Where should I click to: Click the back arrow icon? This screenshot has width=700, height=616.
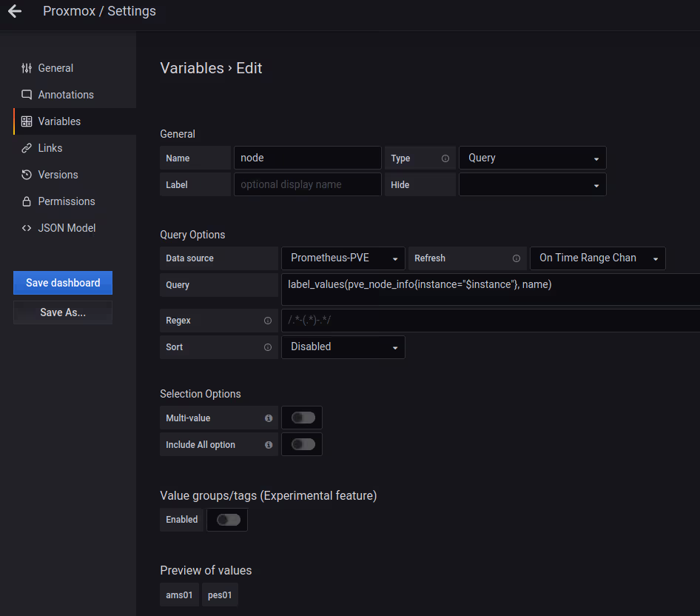[15, 12]
